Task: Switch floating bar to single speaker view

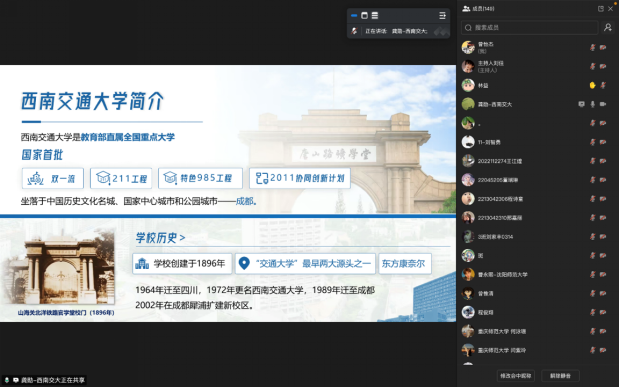Action: click(x=364, y=15)
